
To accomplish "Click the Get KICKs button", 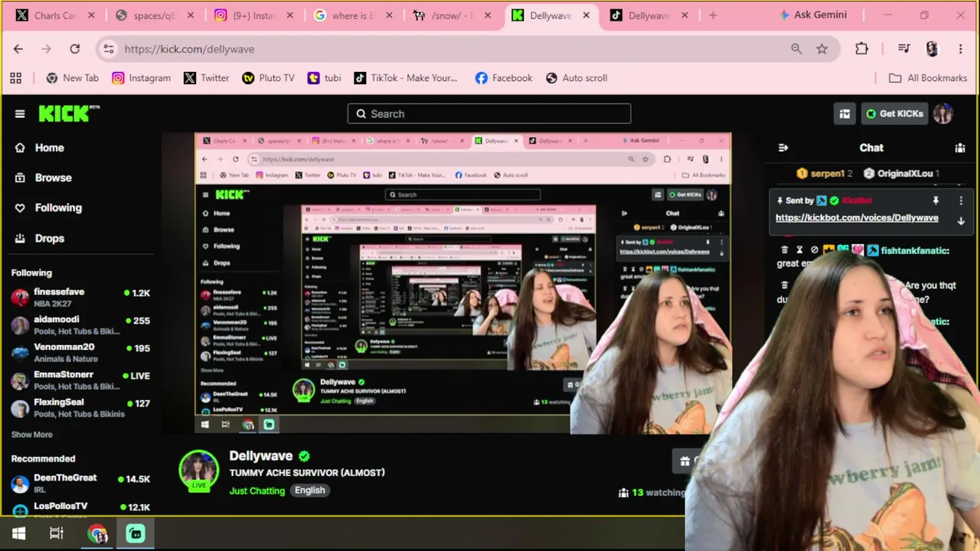I will [894, 114].
